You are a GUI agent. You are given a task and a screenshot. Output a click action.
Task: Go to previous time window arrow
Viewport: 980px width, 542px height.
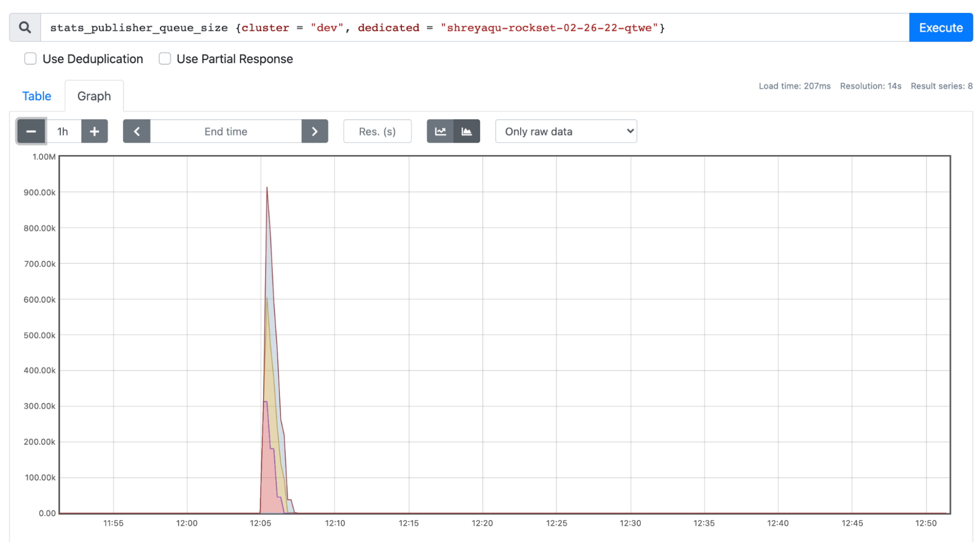(x=137, y=131)
